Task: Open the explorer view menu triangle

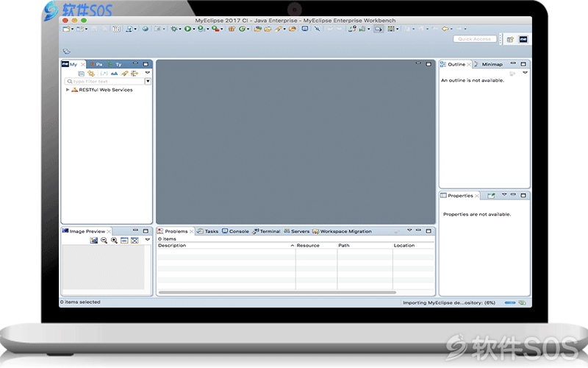Action: 148,72
